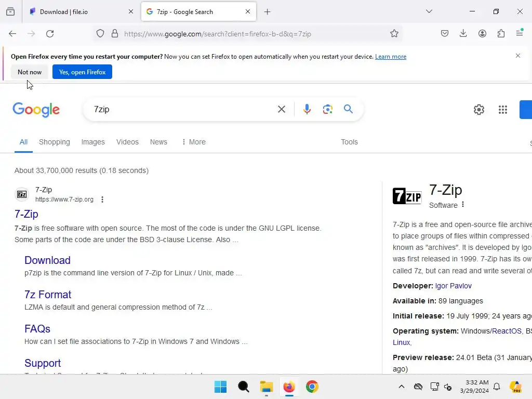Close the Download file.io tab
This screenshot has height=399, width=532.
pos(131,11)
